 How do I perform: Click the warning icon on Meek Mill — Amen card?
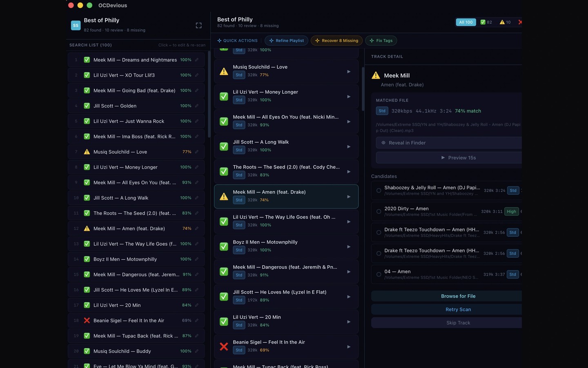pos(224,197)
